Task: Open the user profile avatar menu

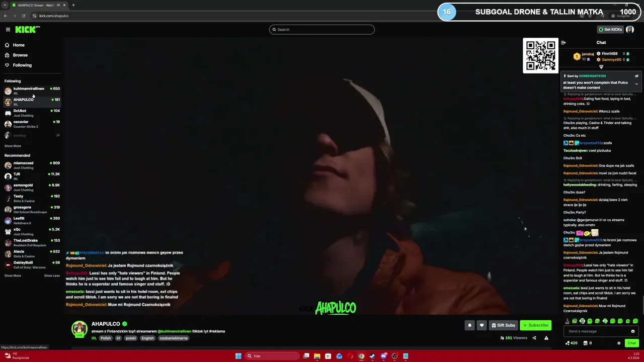Action: pos(630,30)
